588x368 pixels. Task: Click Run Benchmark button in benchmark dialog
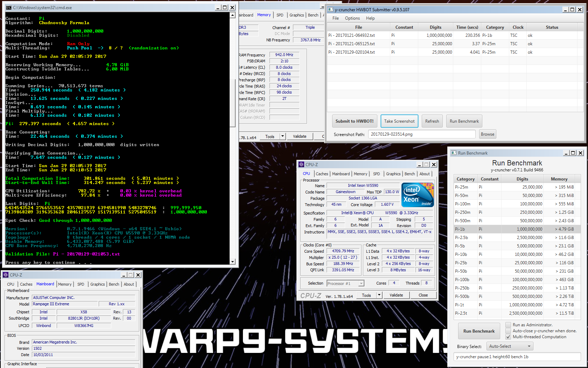[x=479, y=331]
